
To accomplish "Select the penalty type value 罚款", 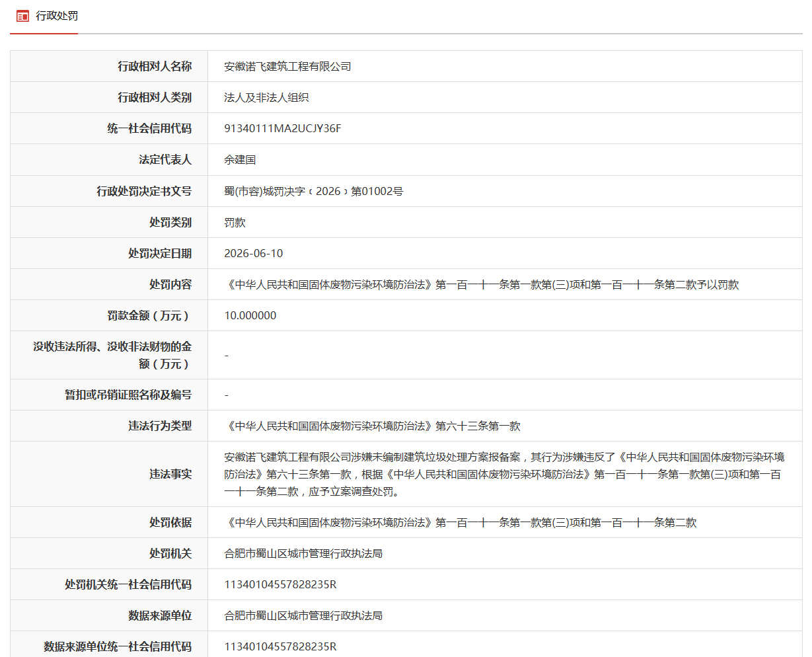I will [235, 222].
